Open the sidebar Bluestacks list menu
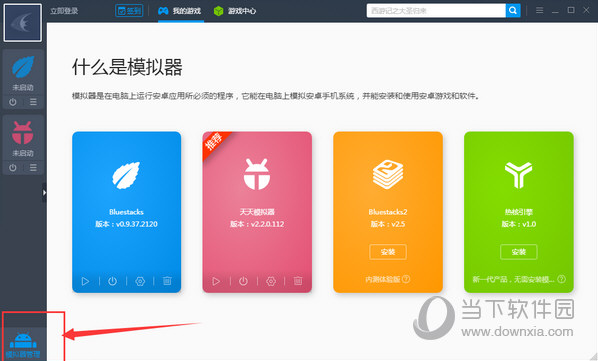Image resolution: width=598 pixels, height=361 pixels. pyautogui.click(x=33, y=102)
